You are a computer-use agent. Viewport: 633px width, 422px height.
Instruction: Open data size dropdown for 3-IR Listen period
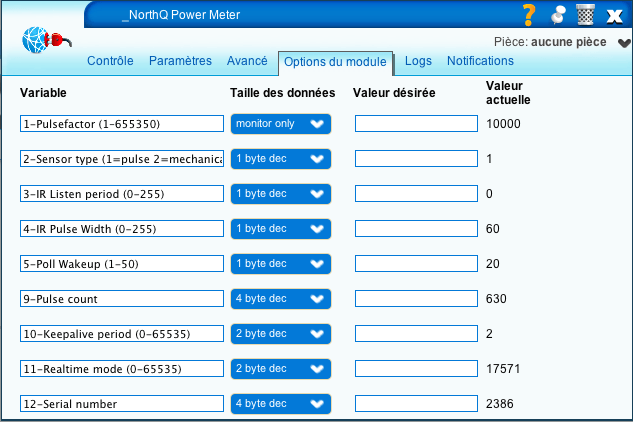[281, 194]
